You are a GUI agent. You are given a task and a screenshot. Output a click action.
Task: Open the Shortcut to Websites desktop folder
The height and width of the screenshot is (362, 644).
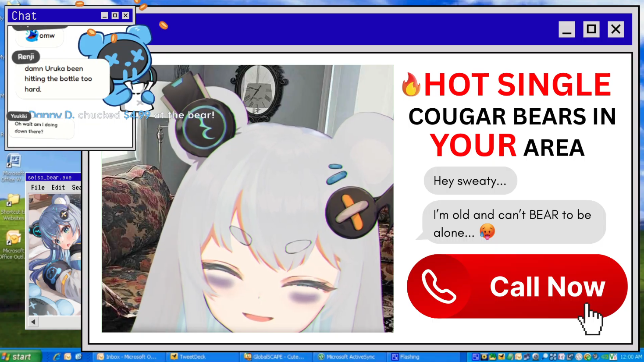pos(13,208)
